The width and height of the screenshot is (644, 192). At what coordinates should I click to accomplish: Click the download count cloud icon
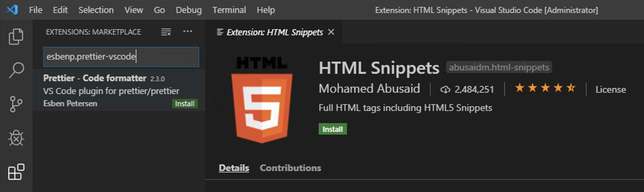[445, 89]
